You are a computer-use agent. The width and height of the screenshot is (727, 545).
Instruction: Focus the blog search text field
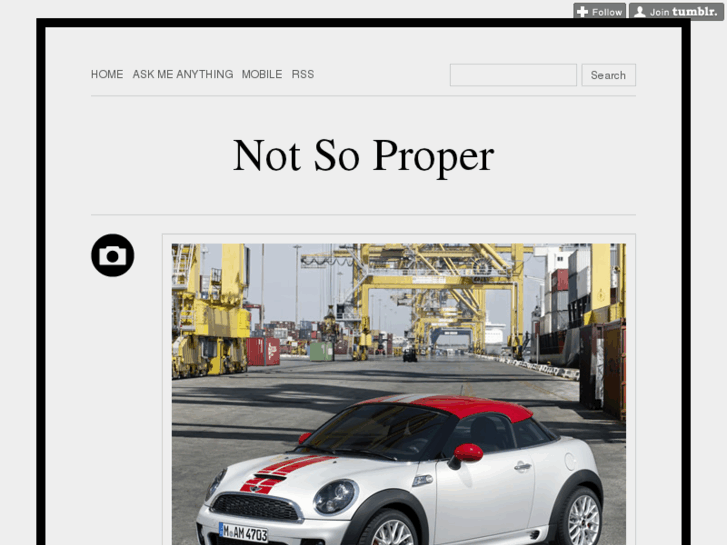point(513,75)
